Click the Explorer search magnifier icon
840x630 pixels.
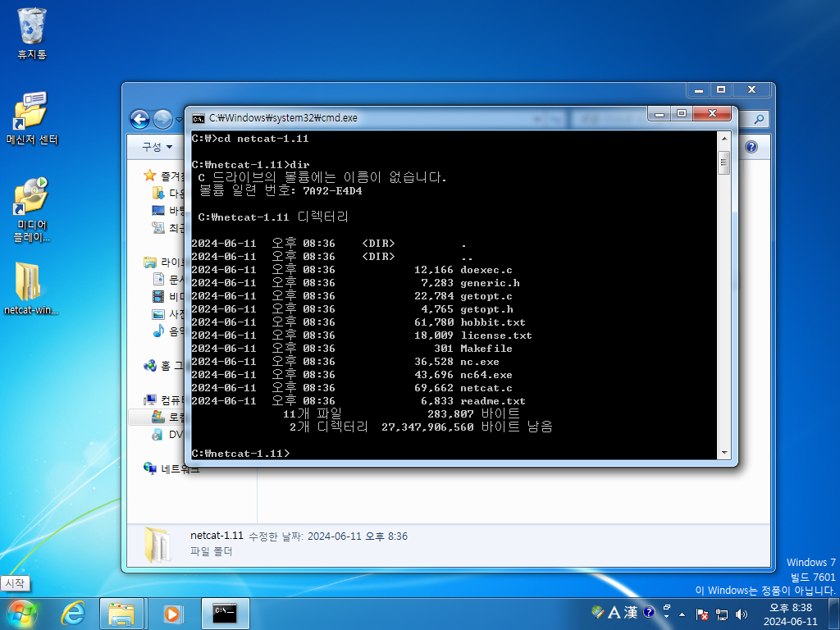pos(759,119)
